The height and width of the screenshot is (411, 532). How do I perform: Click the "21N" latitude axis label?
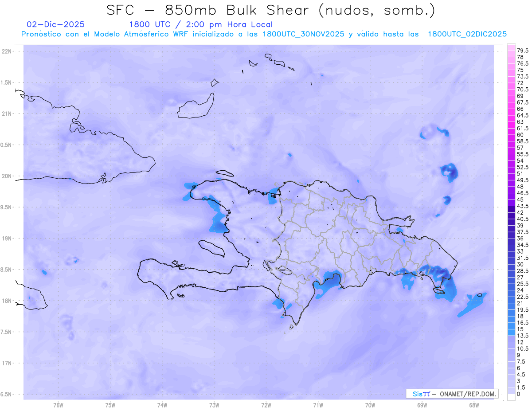pos(7,114)
